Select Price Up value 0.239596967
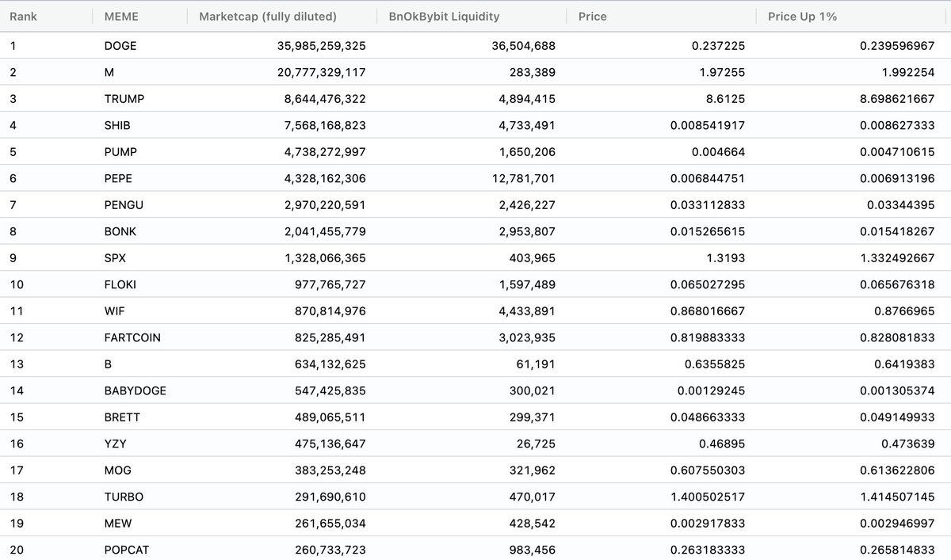Screen dimensions: 951x560 (897, 46)
